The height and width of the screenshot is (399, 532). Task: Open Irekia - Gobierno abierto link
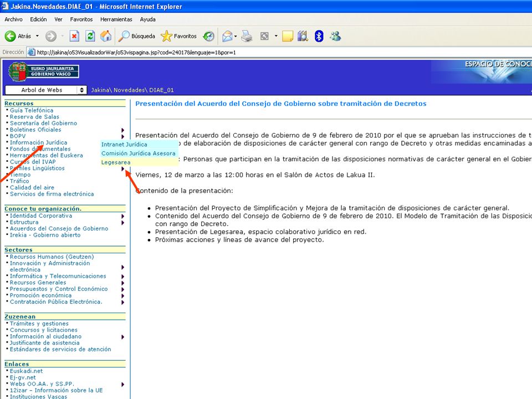coord(45,235)
